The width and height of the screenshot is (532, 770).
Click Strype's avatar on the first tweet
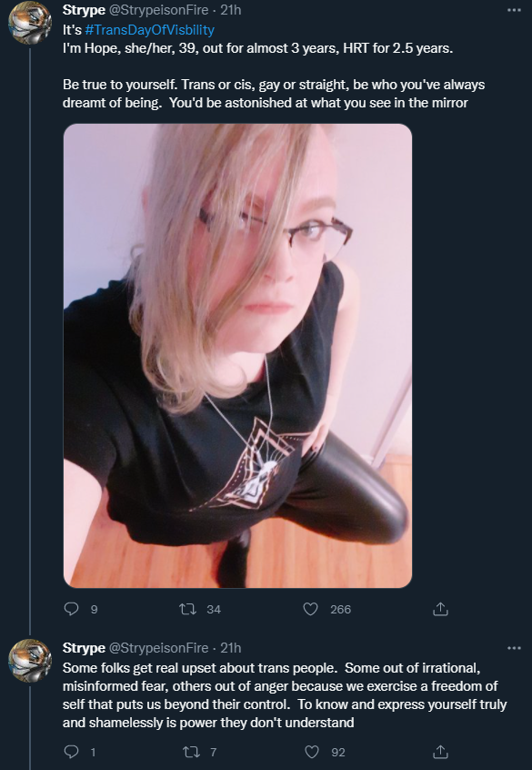click(30, 23)
